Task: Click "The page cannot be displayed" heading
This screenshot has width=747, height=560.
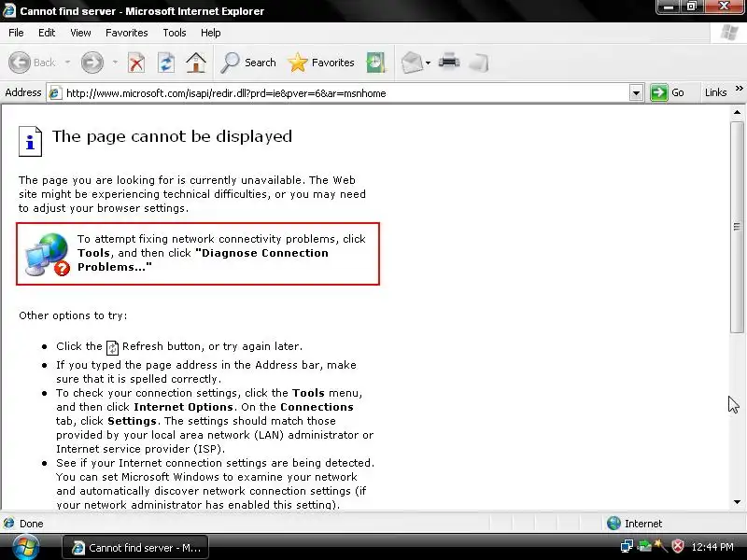Action: (x=172, y=136)
